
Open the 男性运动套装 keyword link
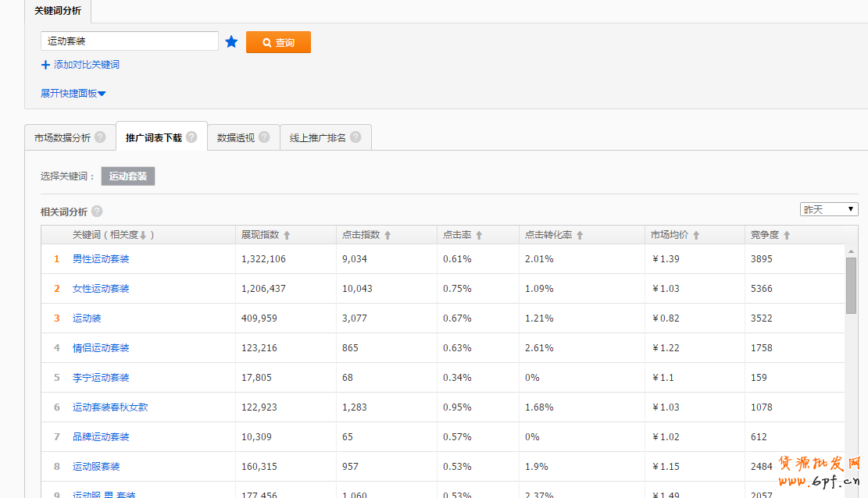click(101, 259)
